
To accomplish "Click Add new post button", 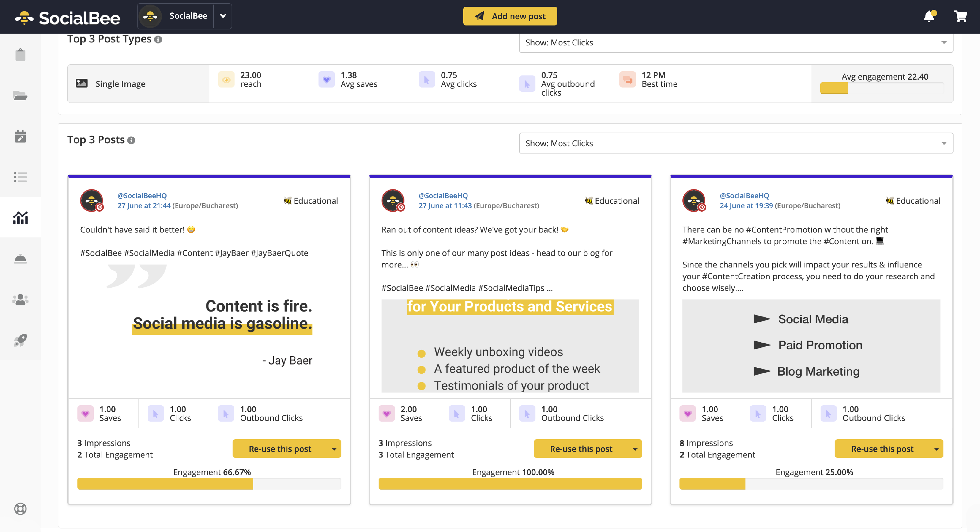I will coord(510,16).
